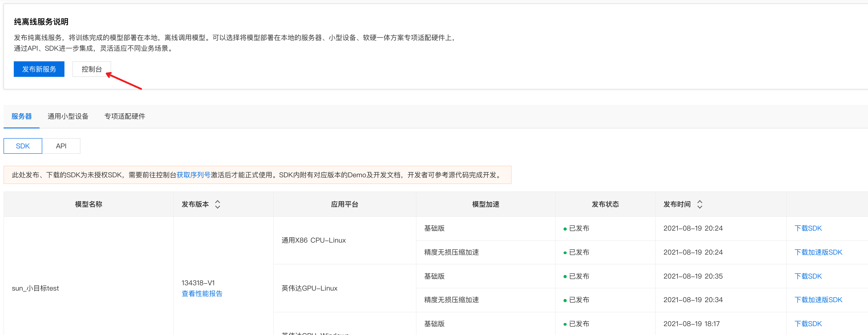Open 查看性能报告 link
Image resolution: width=868 pixels, height=335 pixels.
pyautogui.click(x=202, y=294)
